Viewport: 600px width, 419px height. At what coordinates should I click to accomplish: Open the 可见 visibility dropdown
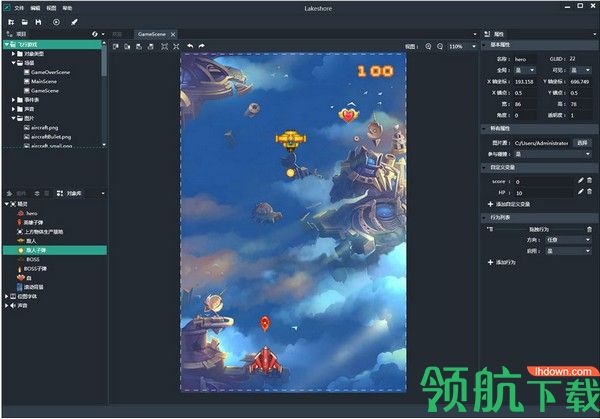(x=580, y=70)
